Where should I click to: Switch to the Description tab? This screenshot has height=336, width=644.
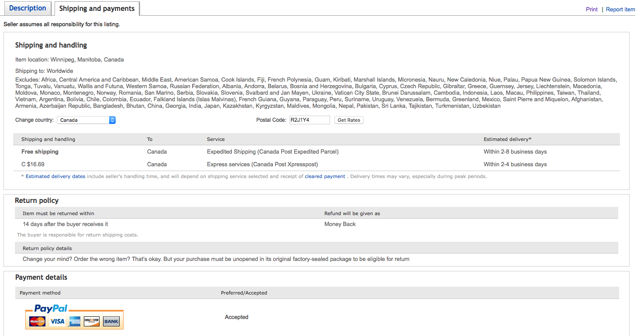tap(28, 8)
